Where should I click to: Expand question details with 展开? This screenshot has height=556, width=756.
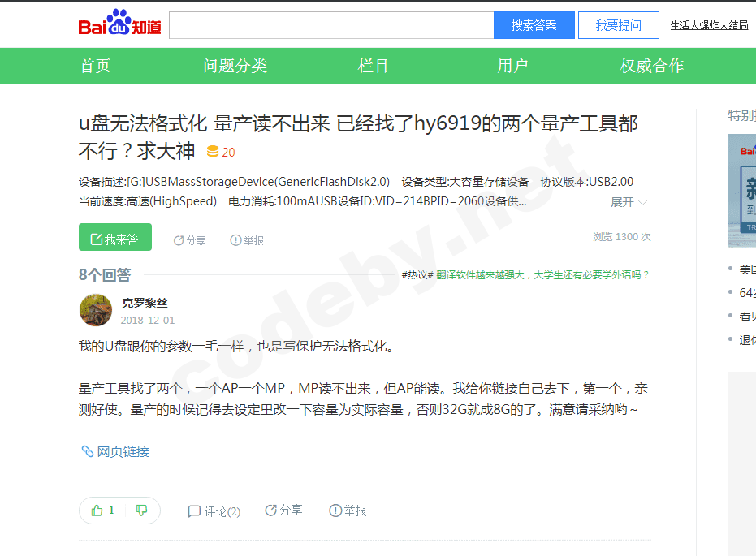[x=629, y=202]
